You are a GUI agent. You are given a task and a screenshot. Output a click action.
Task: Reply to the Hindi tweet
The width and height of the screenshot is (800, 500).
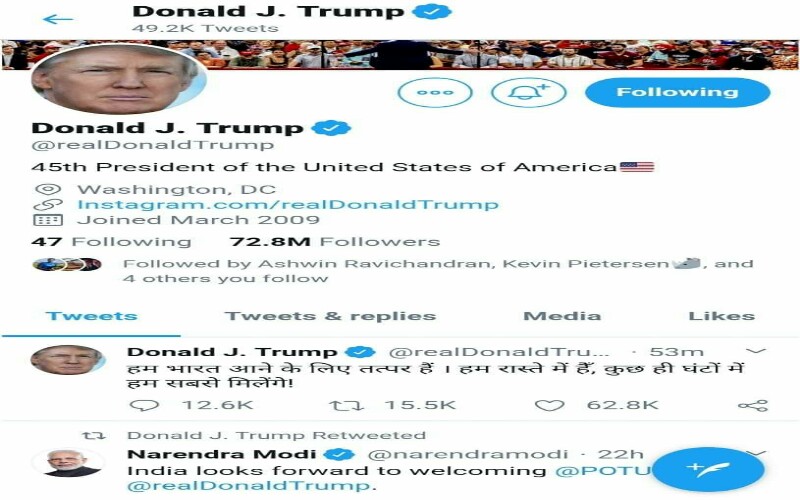click(144, 406)
